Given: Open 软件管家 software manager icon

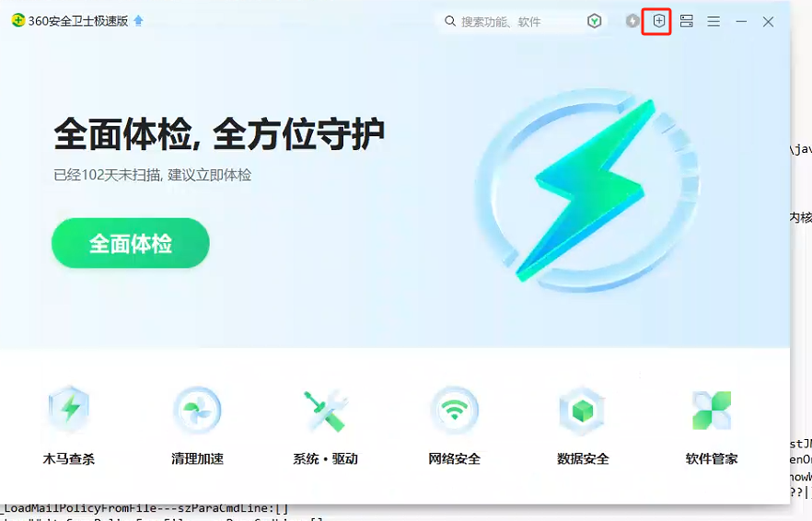Looking at the screenshot, I should coord(712,411).
